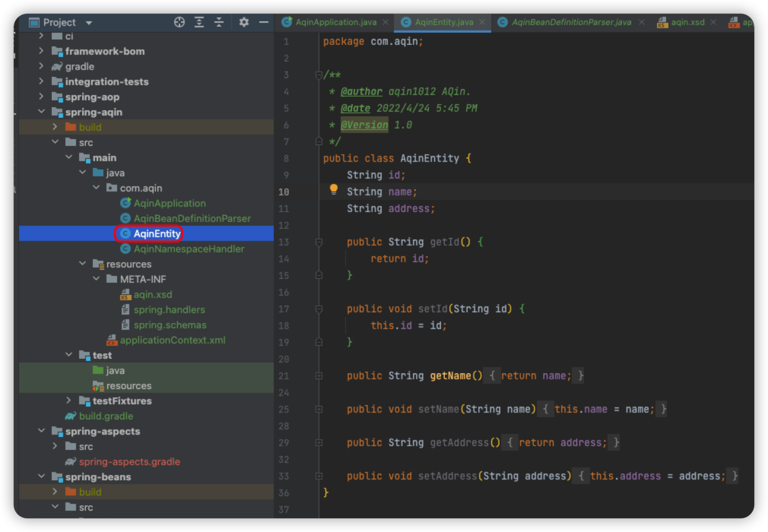Open spring.schemas file in tree

click(x=170, y=325)
